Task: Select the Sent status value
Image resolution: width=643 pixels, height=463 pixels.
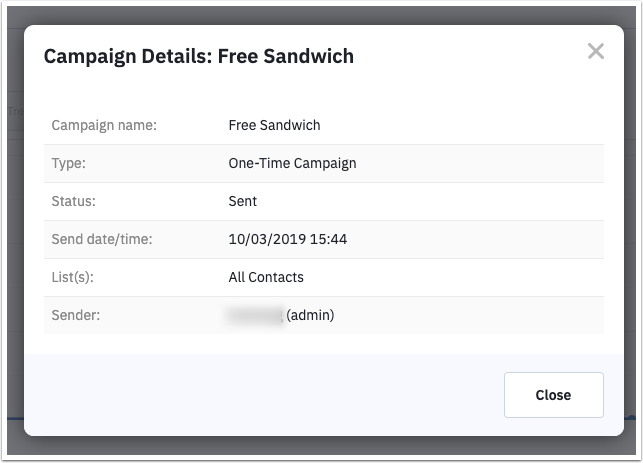Action: click(243, 201)
